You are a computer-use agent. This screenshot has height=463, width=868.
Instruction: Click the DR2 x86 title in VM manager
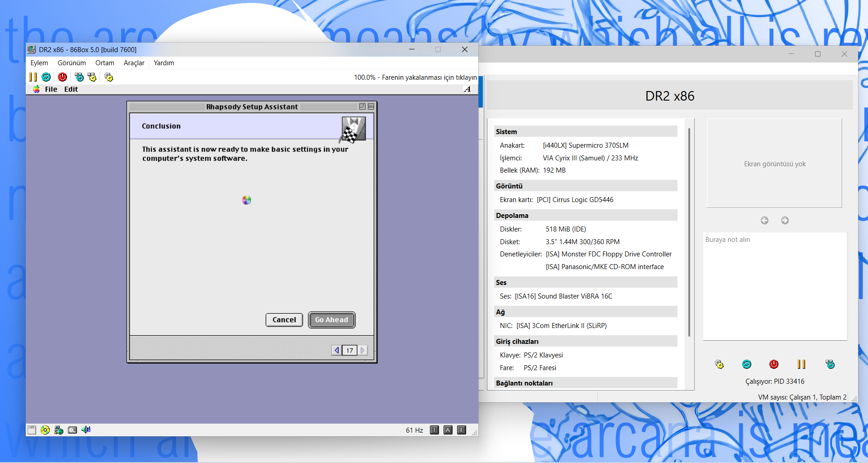pyautogui.click(x=670, y=96)
